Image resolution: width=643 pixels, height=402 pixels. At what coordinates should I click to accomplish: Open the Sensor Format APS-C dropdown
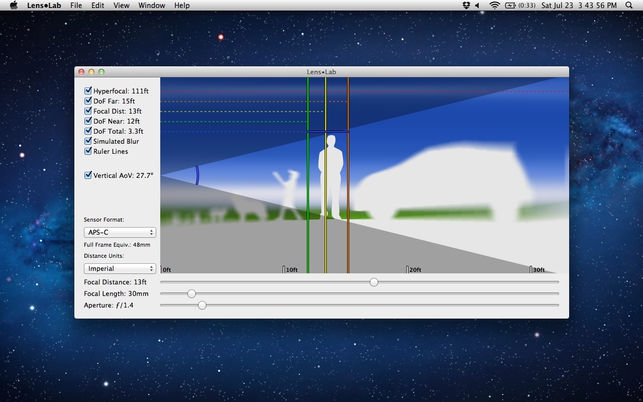click(x=119, y=232)
